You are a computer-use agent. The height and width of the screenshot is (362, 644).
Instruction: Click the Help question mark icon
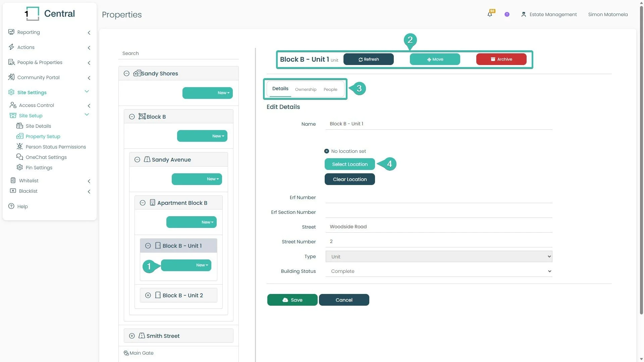[x=11, y=206]
